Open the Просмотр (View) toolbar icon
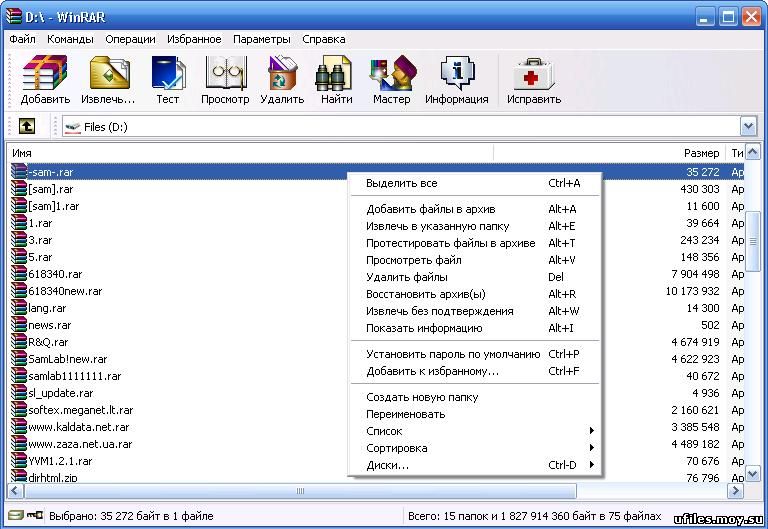This screenshot has height=529, width=768. 225,80
